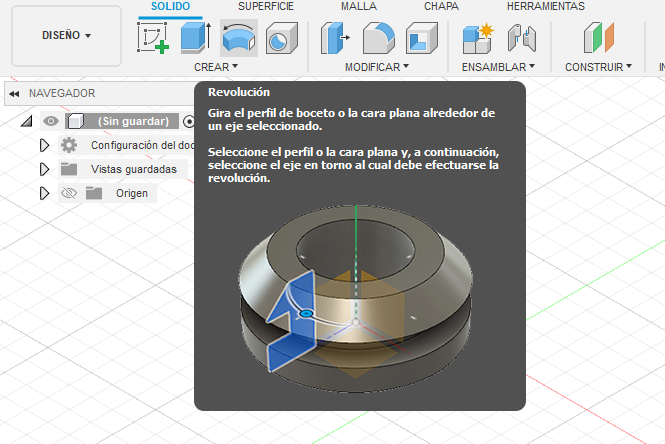Viewport: 665px width, 444px height.
Task: Collapse the Navegador panel with double arrows
Action: [x=14, y=94]
